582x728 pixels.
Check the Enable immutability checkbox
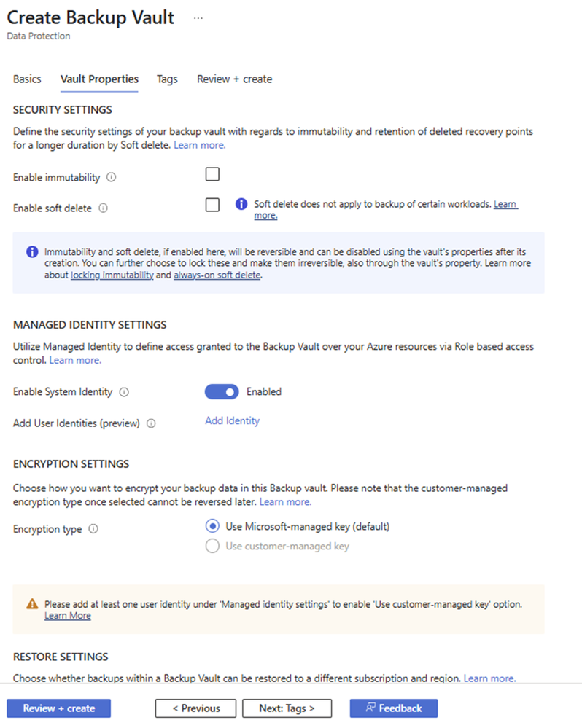pos(212,174)
